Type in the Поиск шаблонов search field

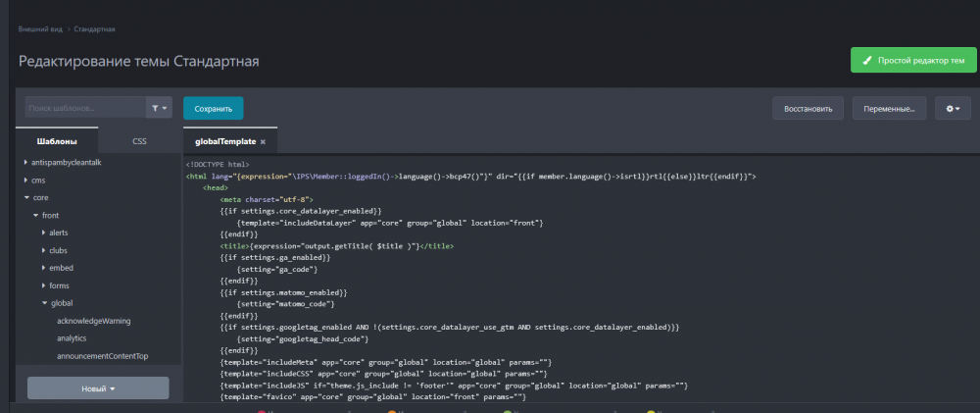coord(84,107)
